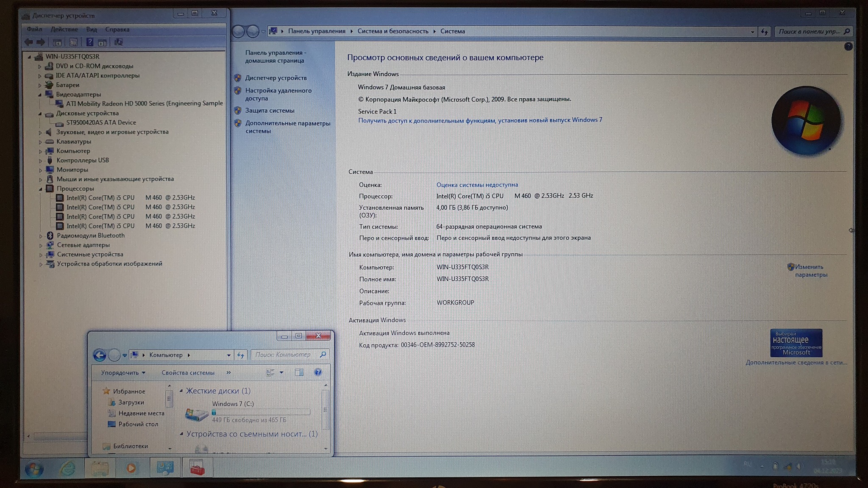Click the Properties toolbar icon in Device Manager
Image resolution: width=868 pixels, height=488 pixels.
tap(73, 42)
